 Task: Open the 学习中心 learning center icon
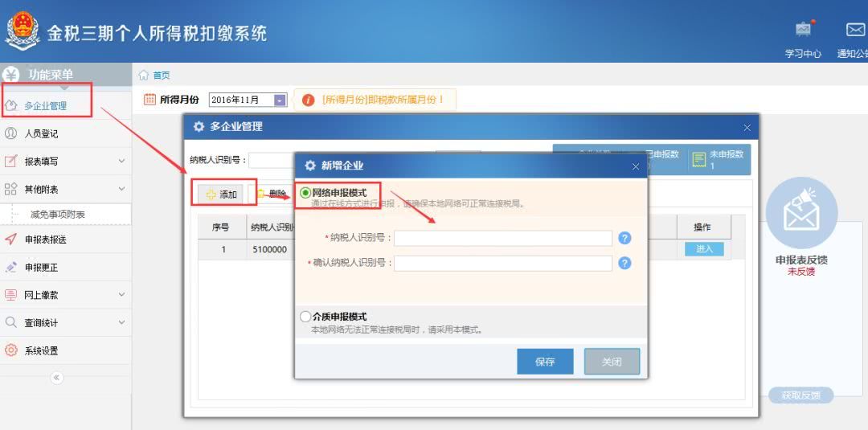[x=803, y=30]
